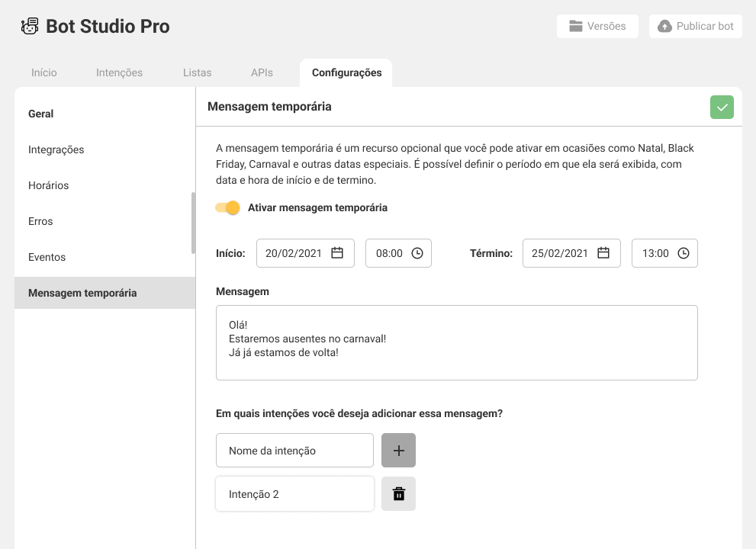Screen dimensions: 756x549
Task: Click the Início: label
Action: point(230,254)
